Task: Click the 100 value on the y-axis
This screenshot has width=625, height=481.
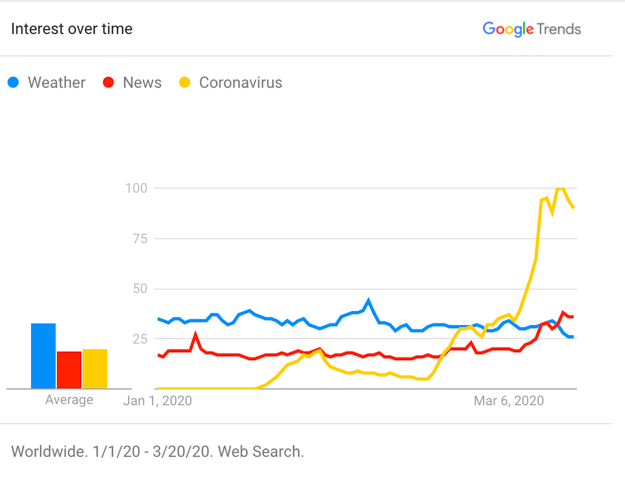Action: point(137,188)
